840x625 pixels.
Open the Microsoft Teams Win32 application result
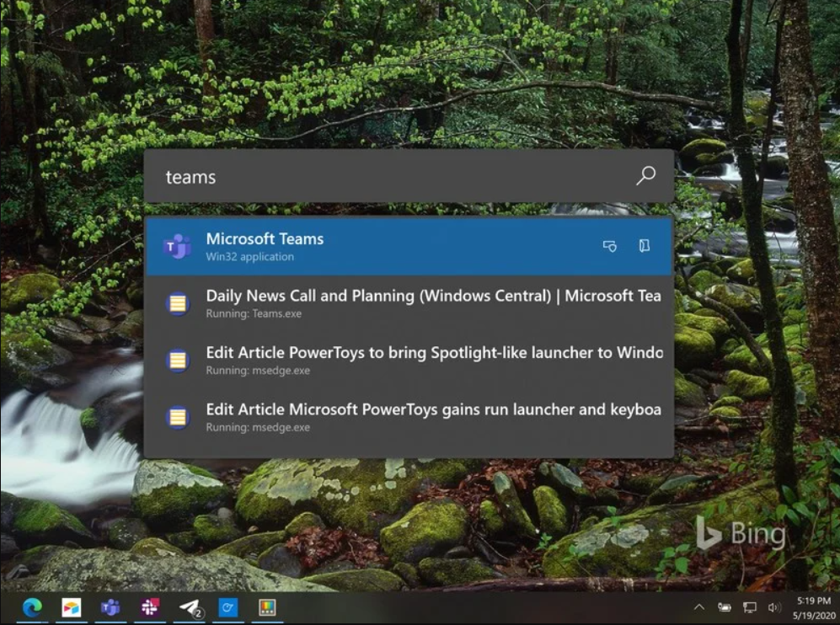pyautogui.click(x=409, y=246)
